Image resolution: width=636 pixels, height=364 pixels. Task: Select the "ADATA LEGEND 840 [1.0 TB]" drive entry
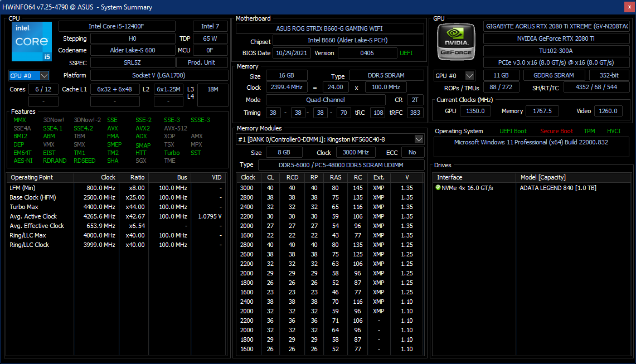558,188
